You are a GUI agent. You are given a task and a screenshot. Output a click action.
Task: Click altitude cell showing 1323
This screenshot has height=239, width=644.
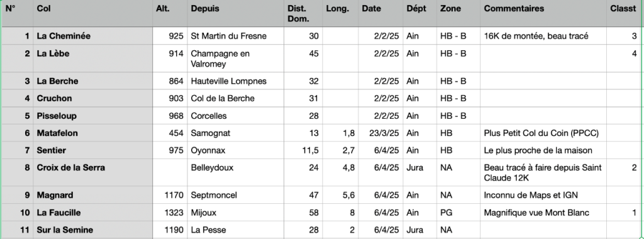click(170, 213)
